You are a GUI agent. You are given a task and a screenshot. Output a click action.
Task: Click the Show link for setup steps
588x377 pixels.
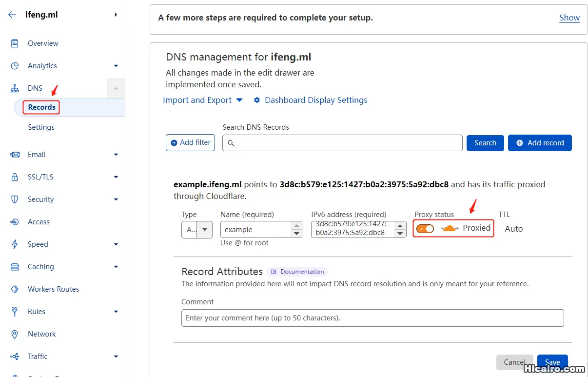click(569, 18)
